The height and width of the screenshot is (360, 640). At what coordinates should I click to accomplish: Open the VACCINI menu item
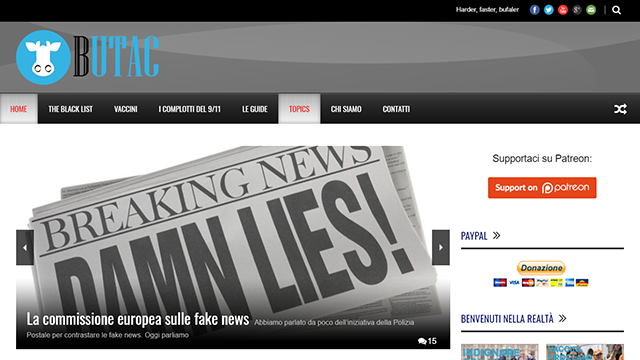[126, 109]
